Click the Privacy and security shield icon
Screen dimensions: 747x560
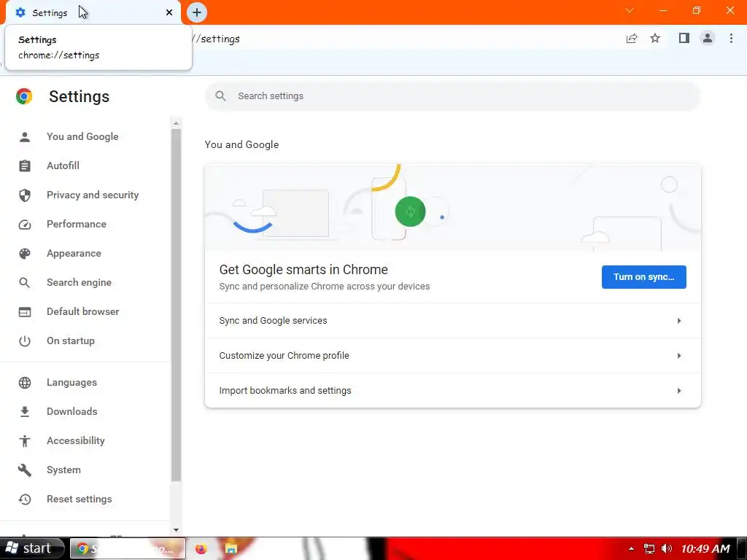25,195
